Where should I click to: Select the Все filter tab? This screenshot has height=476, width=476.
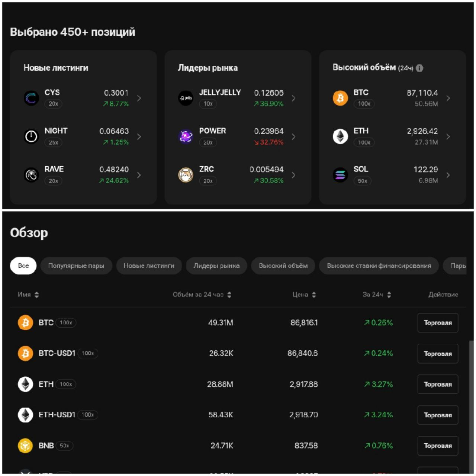click(x=23, y=266)
